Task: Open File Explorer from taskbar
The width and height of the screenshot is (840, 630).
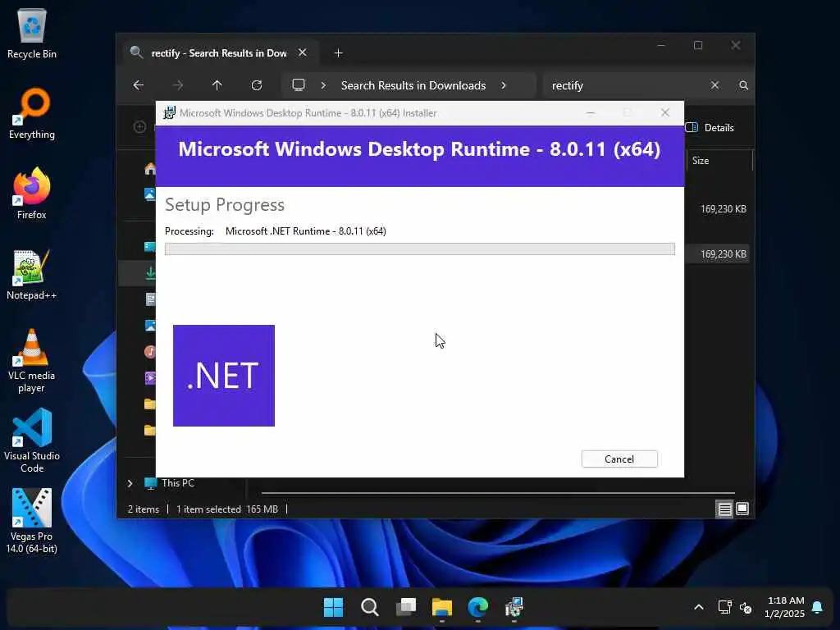Action: (442, 608)
